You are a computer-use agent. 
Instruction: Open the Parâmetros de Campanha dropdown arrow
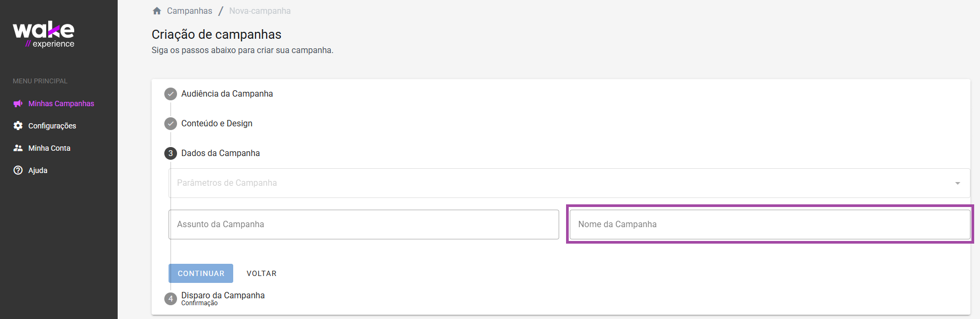coord(958,183)
